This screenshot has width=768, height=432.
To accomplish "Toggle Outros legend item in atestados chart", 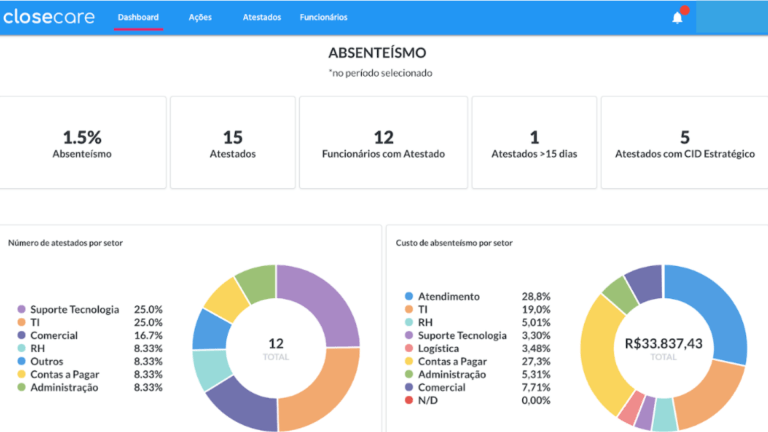I will tap(46, 361).
